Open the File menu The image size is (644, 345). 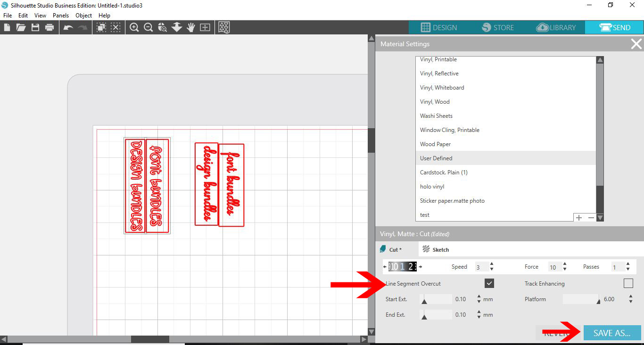(8, 16)
